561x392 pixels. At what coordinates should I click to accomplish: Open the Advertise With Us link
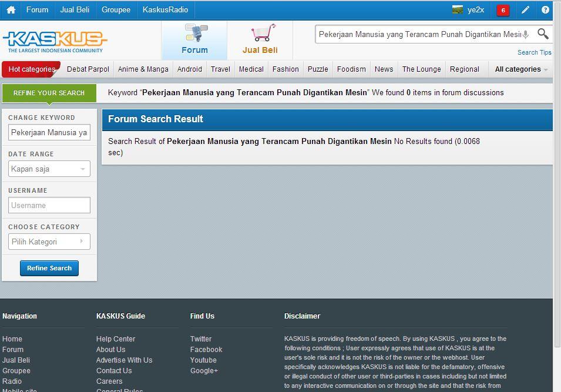click(124, 360)
